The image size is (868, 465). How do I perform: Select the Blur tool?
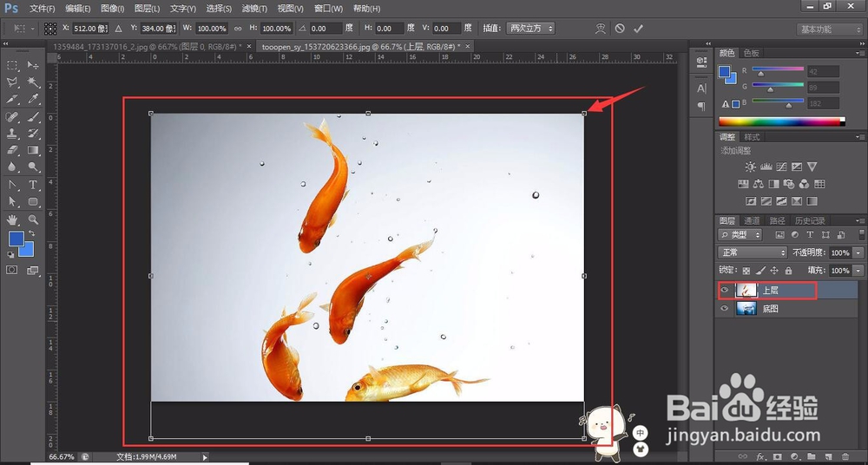(12, 167)
